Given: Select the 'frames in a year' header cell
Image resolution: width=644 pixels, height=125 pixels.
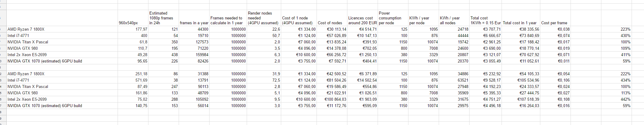Looking at the screenshot, I should tap(194, 23).
